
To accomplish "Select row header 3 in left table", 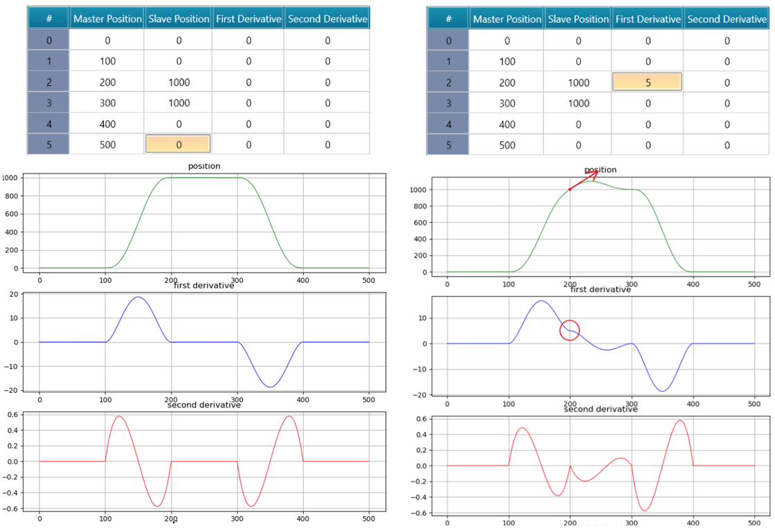I will click(x=48, y=103).
